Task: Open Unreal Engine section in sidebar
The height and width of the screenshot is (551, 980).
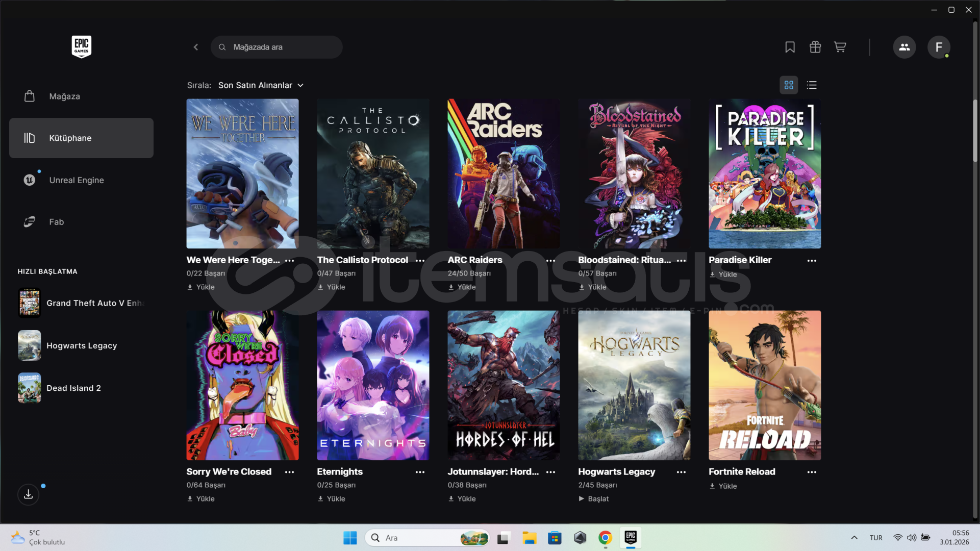Action: tap(77, 180)
